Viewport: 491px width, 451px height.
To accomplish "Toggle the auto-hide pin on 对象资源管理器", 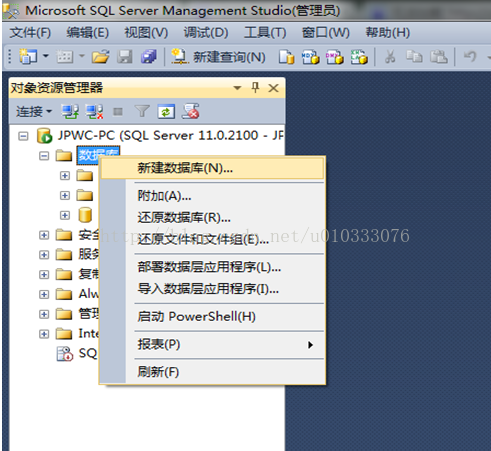I will (x=255, y=88).
